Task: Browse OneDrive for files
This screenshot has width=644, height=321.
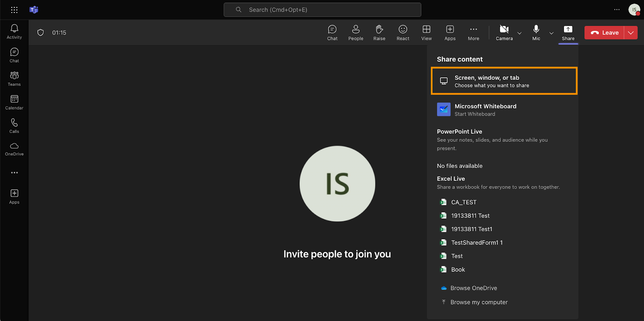Action: [x=473, y=288]
